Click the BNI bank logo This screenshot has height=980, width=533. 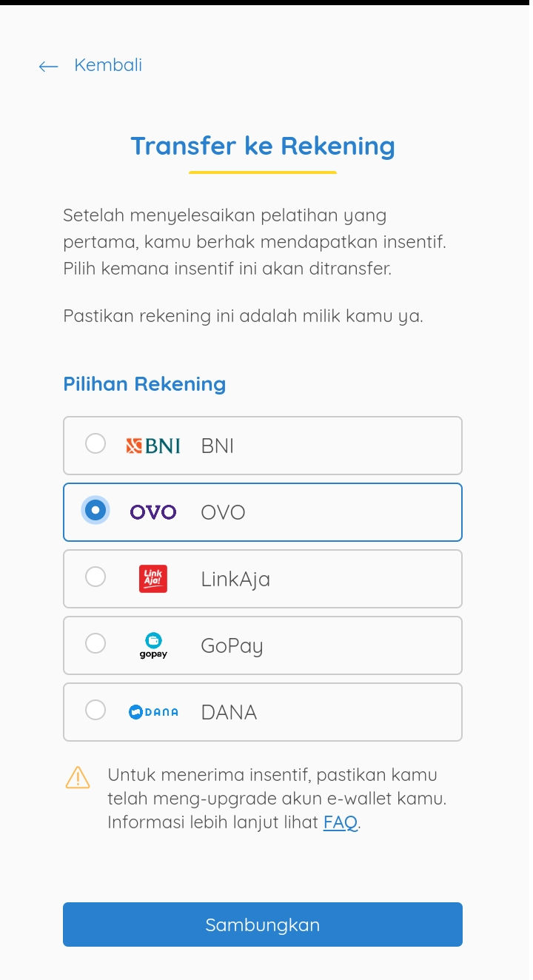[x=153, y=446]
